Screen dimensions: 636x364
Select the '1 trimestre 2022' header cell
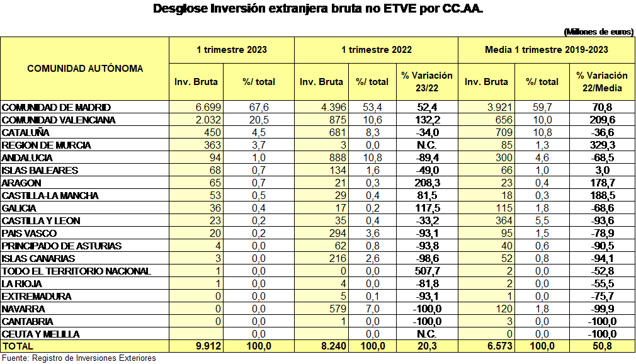pos(376,50)
